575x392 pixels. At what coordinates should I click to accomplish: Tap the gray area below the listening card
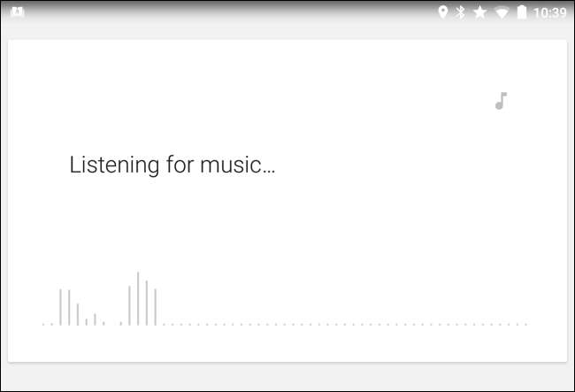(x=287, y=377)
